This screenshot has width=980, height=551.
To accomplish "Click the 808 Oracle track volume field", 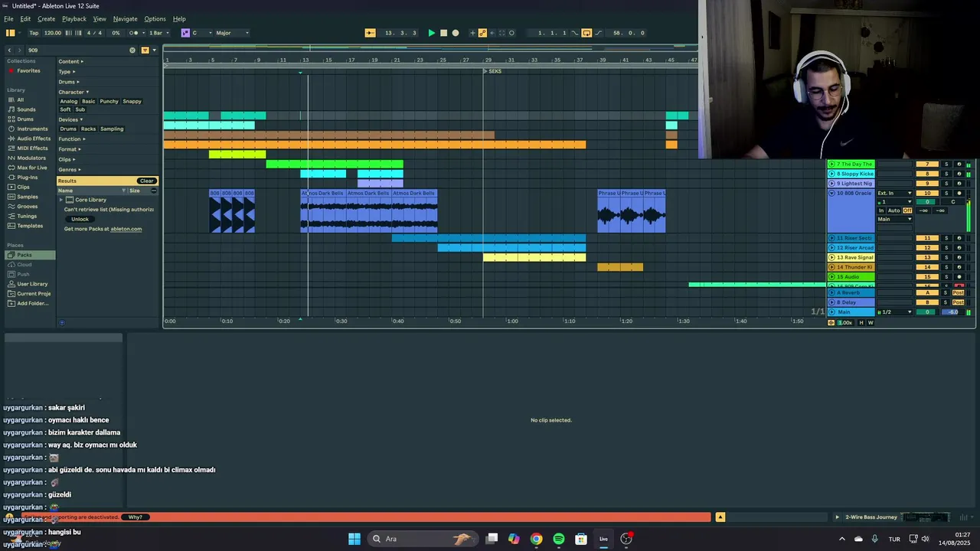I will [927, 202].
